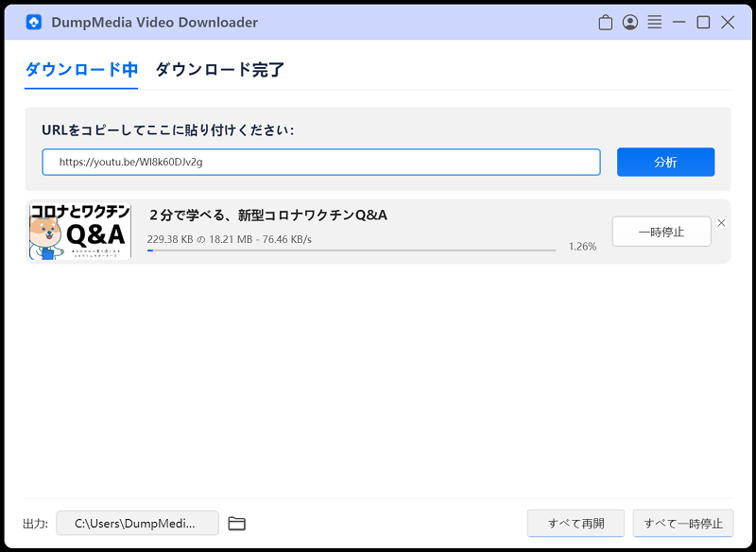756x552 pixels.
Task: Click the 出力: label
Action: pos(36,524)
